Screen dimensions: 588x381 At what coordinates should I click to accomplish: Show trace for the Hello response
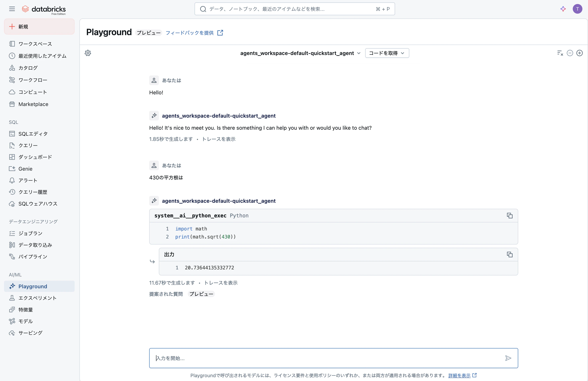[x=219, y=139]
